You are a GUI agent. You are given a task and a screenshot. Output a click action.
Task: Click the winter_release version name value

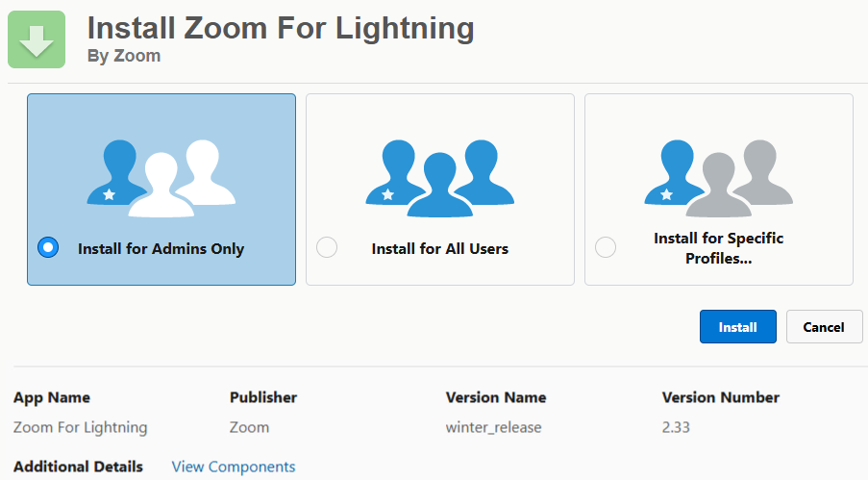click(494, 427)
